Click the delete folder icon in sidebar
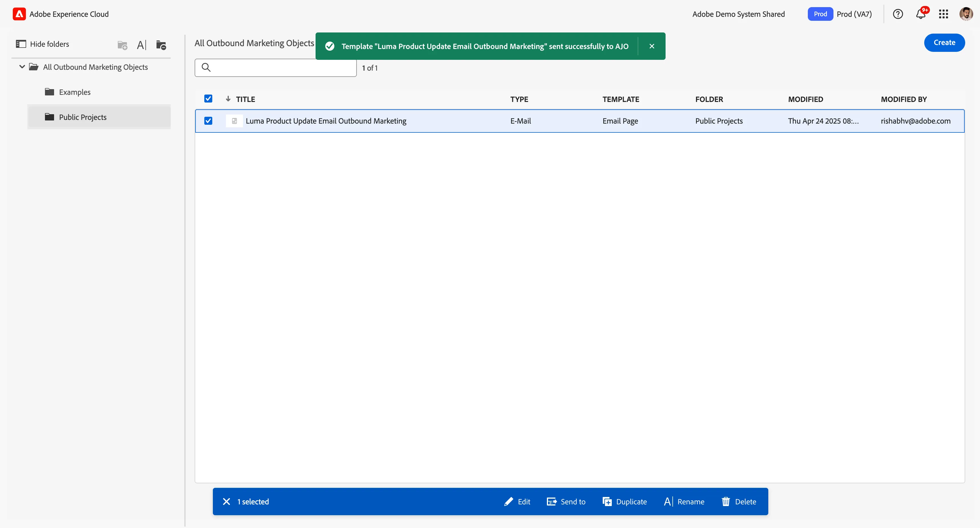Image resolution: width=980 pixels, height=528 pixels. point(161,45)
